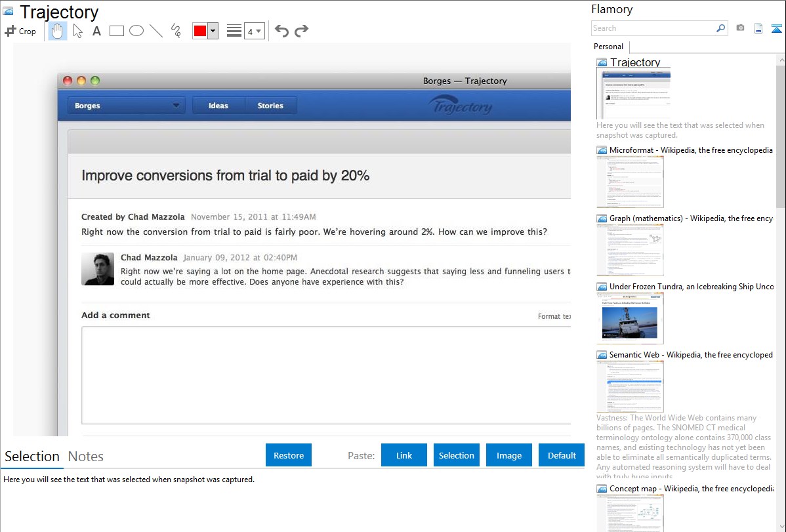
Task: Open the Graph (mathematics) snapshot thumbnail
Action: [x=630, y=250]
